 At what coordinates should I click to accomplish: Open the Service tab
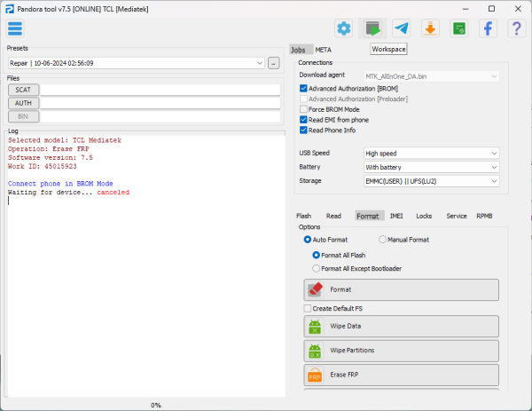(x=457, y=216)
